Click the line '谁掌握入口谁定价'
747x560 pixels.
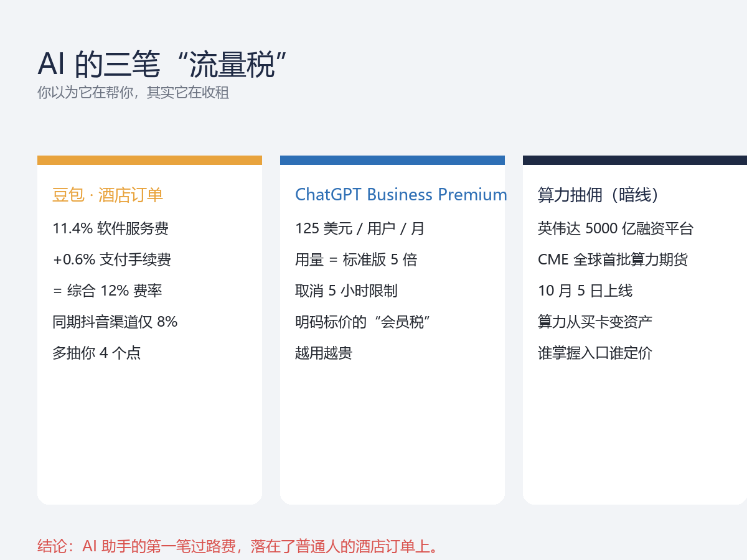595,353
